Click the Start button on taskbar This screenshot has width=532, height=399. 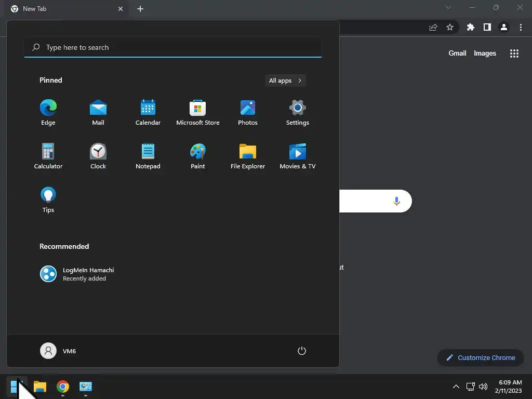click(17, 387)
